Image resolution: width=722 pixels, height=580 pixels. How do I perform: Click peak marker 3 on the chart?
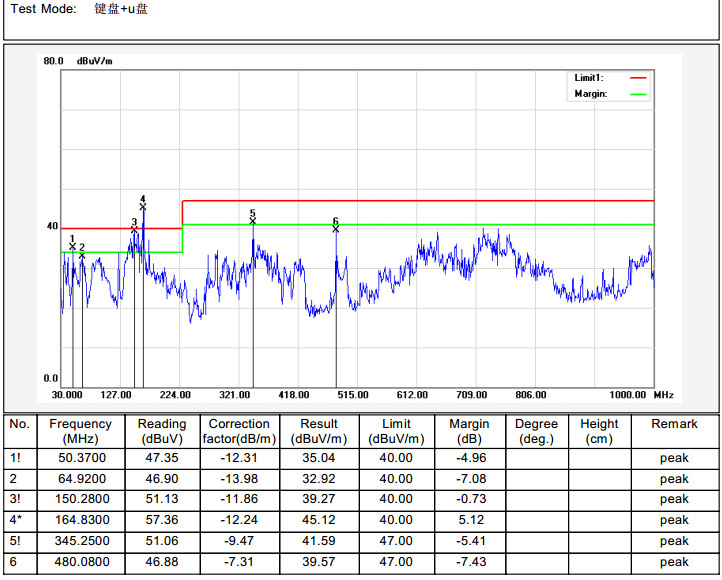(x=134, y=230)
